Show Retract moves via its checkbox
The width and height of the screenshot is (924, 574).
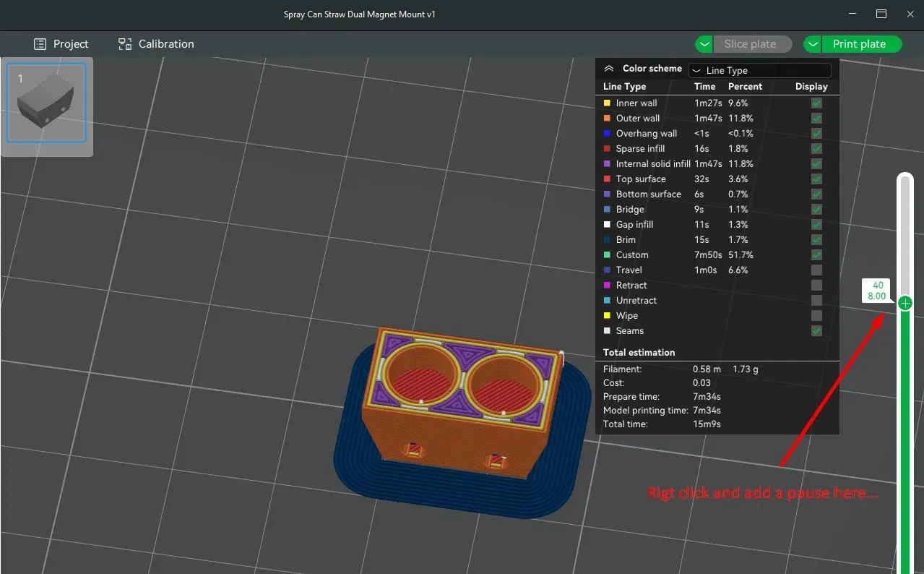tap(816, 286)
